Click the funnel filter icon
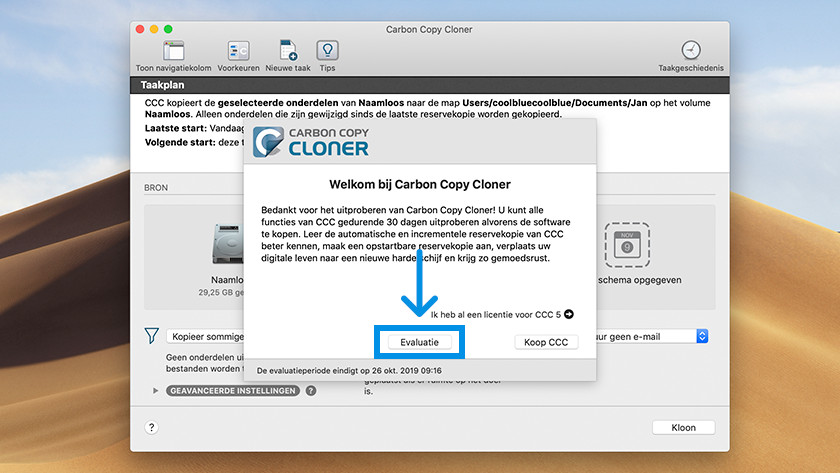Screen dimensions: 840x473 (x=152, y=336)
